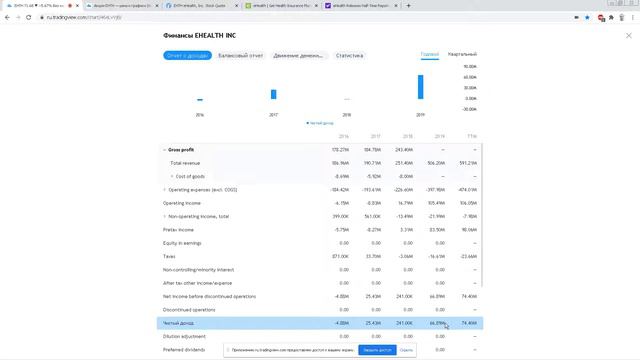This screenshot has width=640, height=360.
Task: Reload the page using the refresh icon
Action: (29, 18)
